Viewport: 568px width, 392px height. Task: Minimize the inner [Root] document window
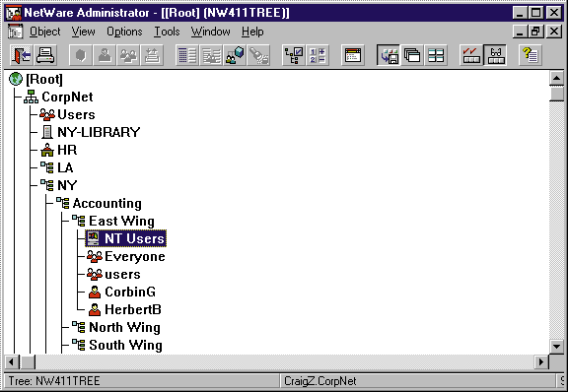pos(521,32)
